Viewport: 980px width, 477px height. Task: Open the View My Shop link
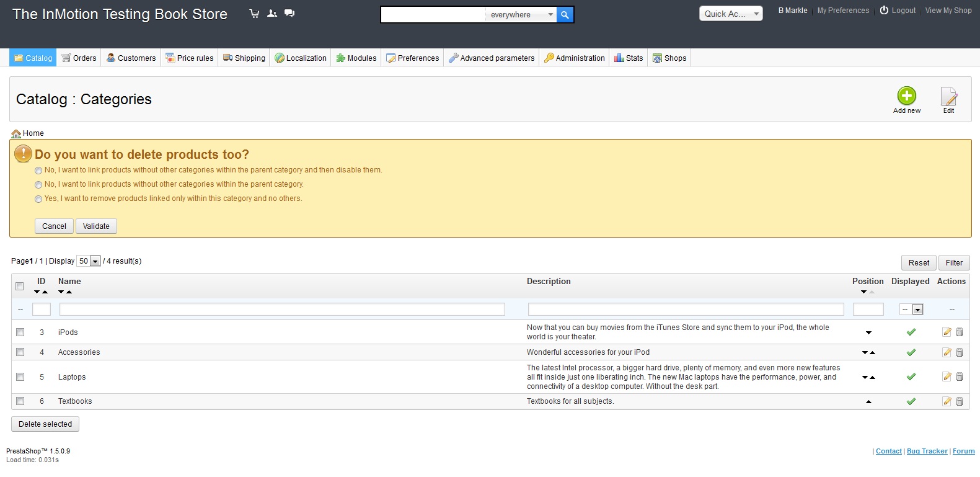pyautogui.click(x=948, y=11)
